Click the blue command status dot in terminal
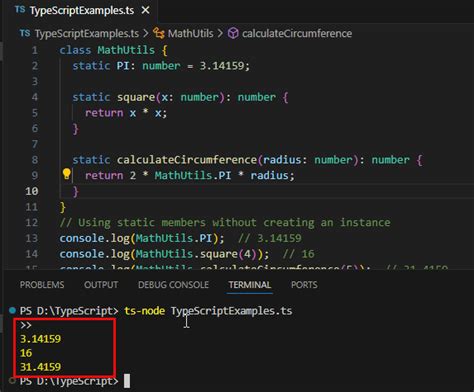The image size is (474, 392). click(12, 310)
